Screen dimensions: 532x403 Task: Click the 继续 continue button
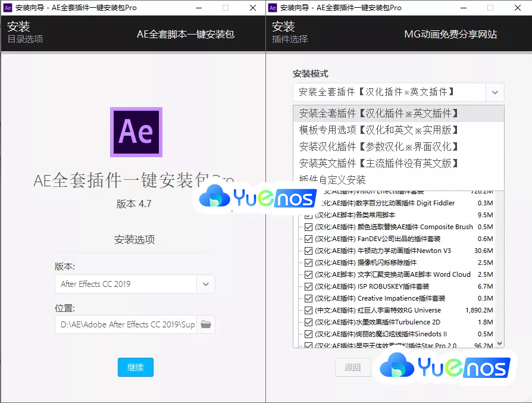[135, 367]
